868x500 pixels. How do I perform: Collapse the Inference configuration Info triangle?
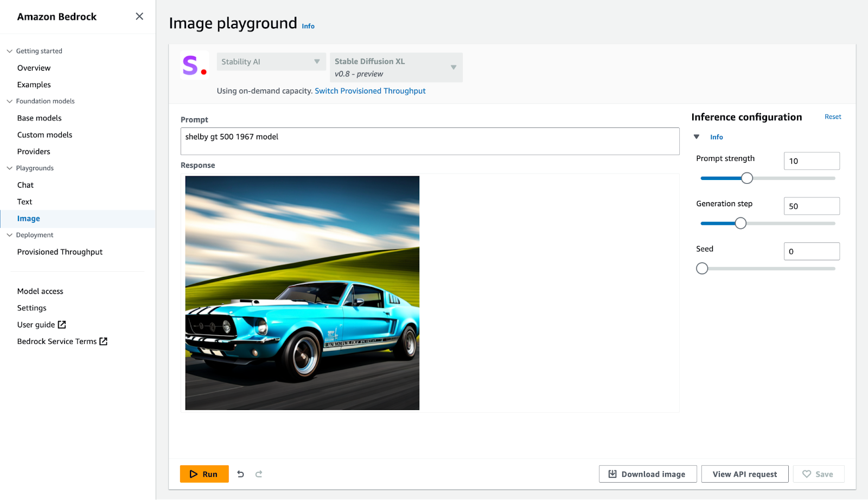tap(697, 137)
